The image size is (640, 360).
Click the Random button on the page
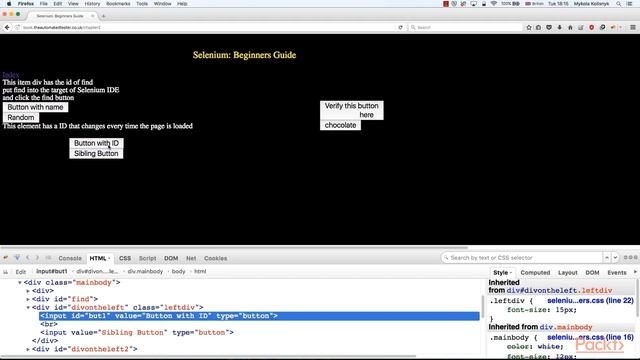[x=21, y=118]
